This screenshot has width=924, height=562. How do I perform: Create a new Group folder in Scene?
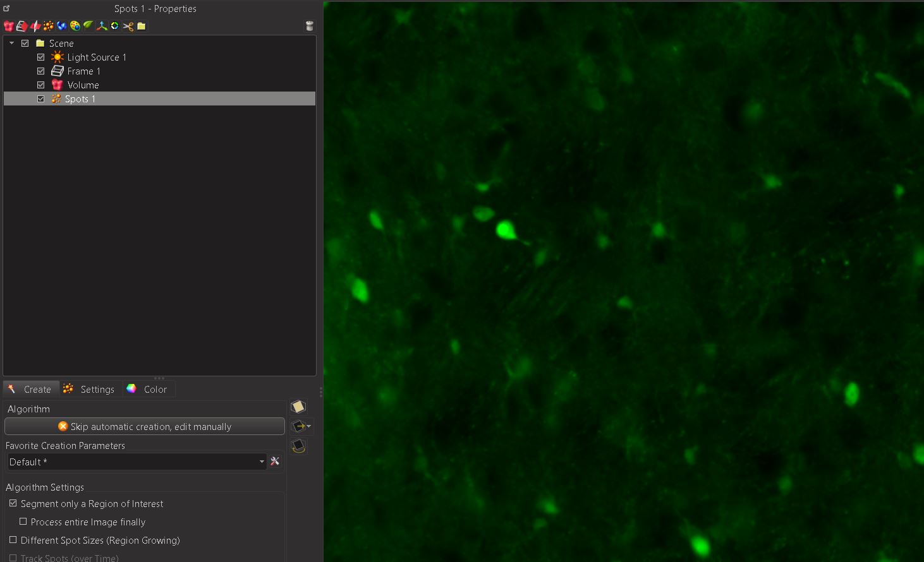pyautogui.click(x=140, y=26)
